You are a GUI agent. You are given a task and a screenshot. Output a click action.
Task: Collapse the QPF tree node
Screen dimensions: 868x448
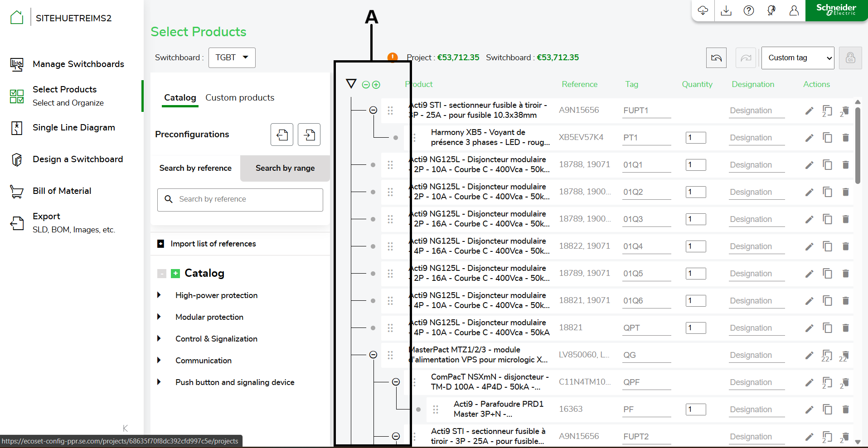pyautogui.click(x=396, y=382)
